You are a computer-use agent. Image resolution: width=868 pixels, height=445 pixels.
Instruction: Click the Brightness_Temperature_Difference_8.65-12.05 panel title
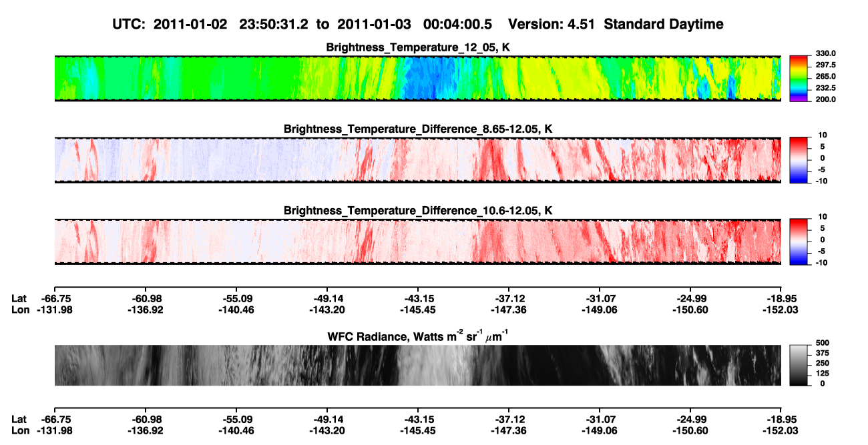click(419, 129)
